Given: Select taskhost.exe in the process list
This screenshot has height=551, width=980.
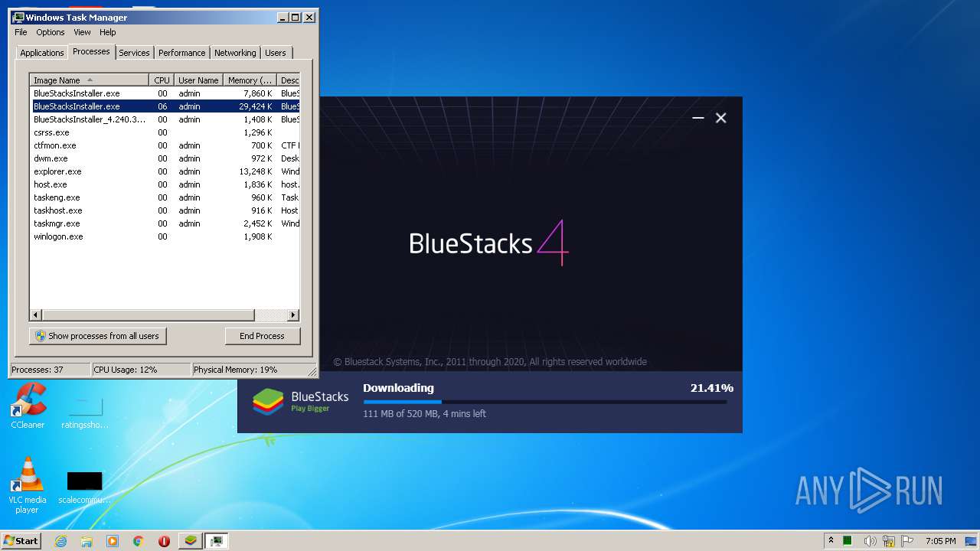Looking at the screenshot, I should (165, 210).
